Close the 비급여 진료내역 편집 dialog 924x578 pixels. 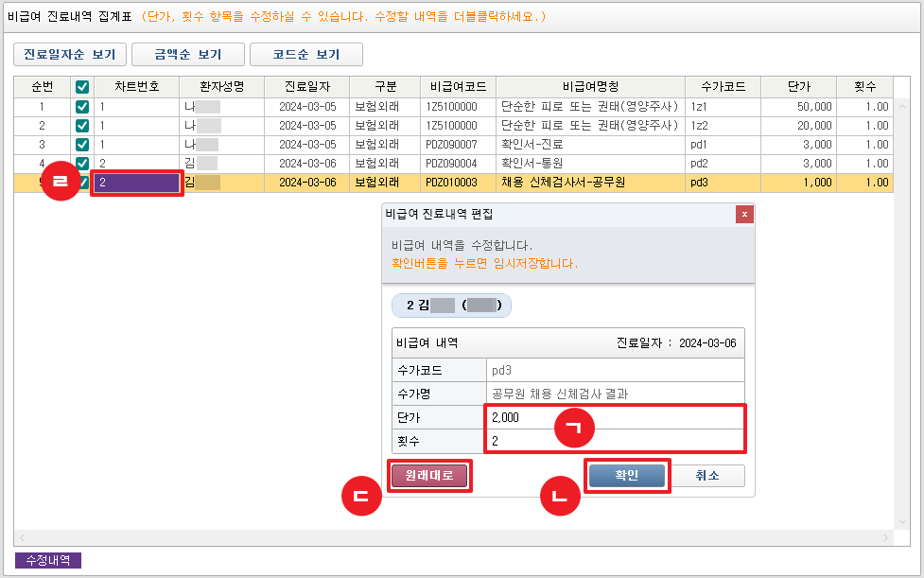(x=744, y=214)
